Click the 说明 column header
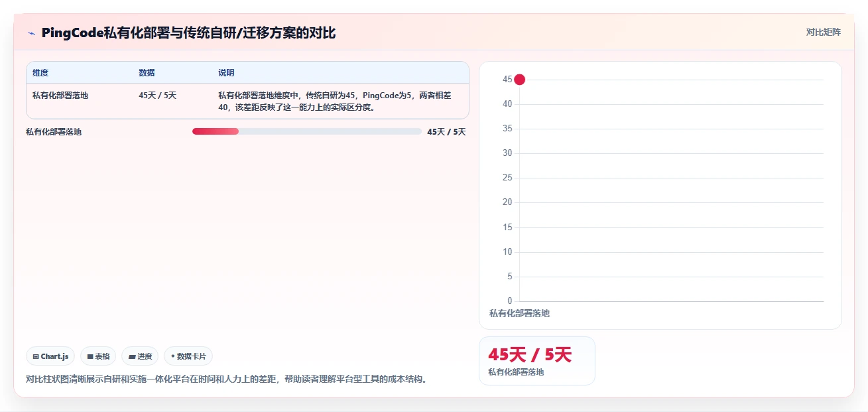 pos(226,73)
